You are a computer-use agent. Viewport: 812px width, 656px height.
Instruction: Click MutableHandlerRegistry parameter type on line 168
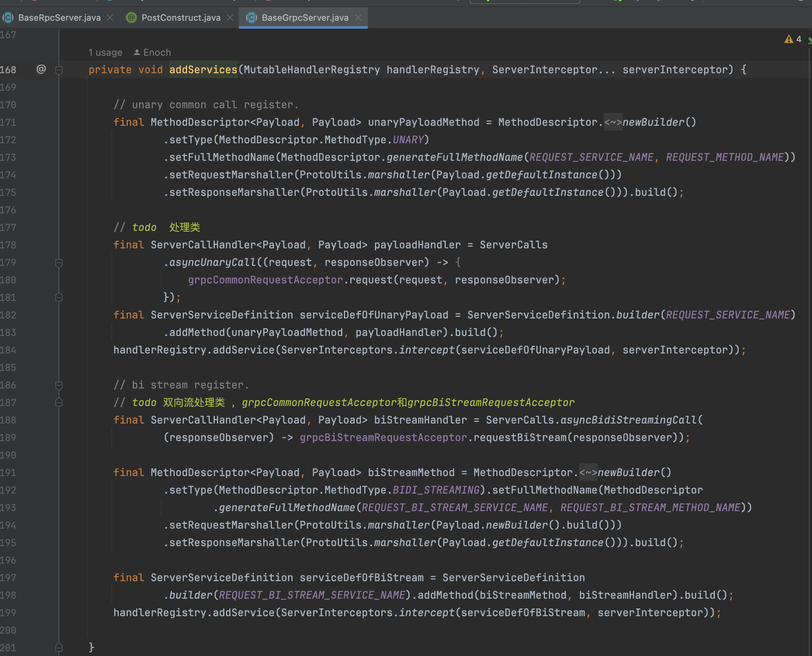[312, 70]
